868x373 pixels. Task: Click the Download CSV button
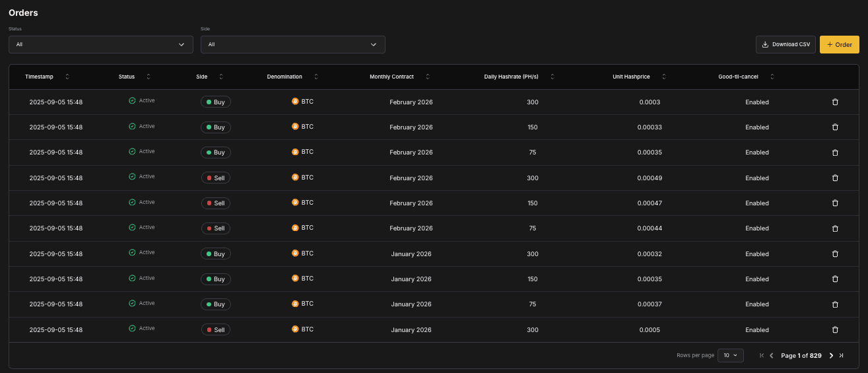pos(785,44)
